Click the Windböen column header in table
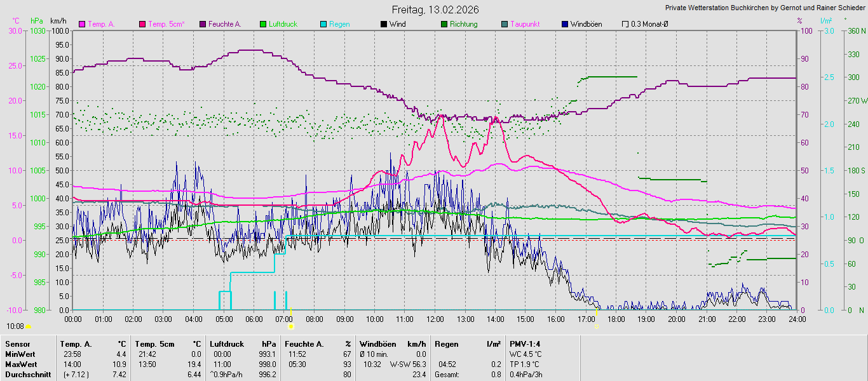 [x=379, y=344]
